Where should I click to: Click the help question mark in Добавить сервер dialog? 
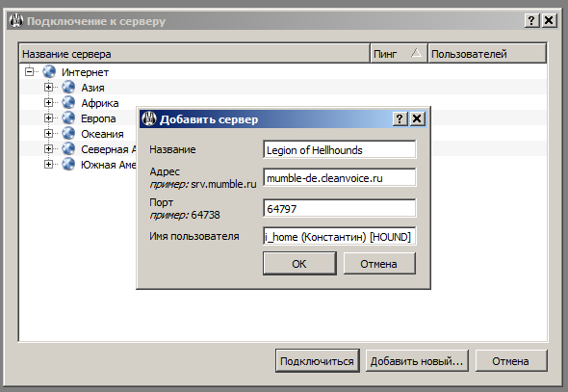coord(400,118)
